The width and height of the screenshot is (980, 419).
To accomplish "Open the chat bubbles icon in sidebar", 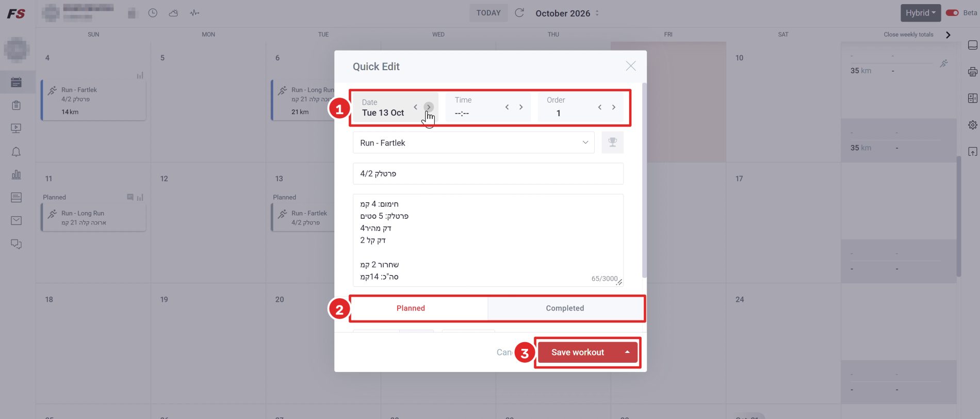I will [x=16, y=244].
